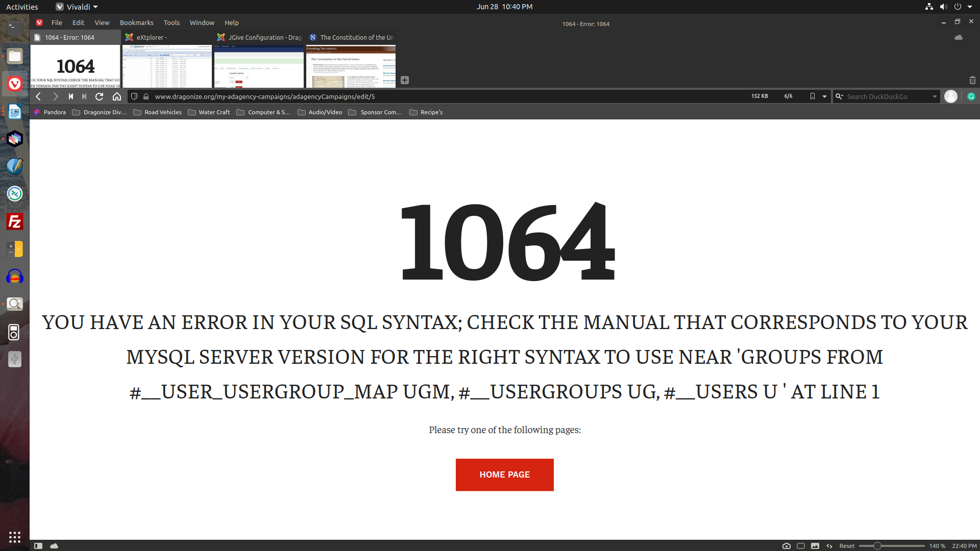Open the closed tabs trash can
The width and height of the screenshot is (980, 551).
pyautogui.click(x=972, y=80)
